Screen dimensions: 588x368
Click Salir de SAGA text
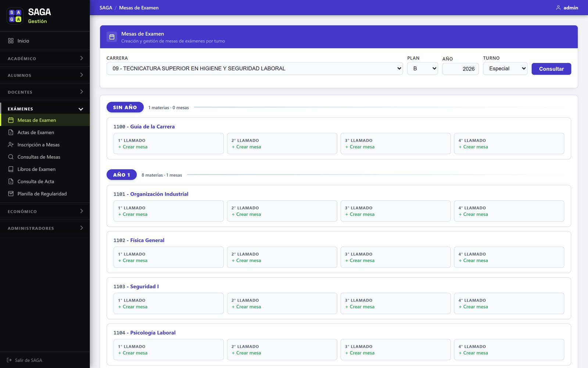(x=29, y=360)
